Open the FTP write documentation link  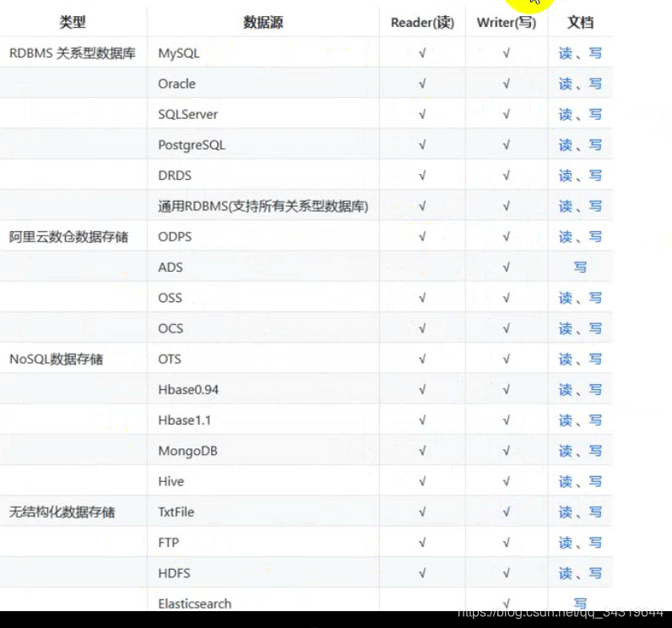tap(595, 543)
